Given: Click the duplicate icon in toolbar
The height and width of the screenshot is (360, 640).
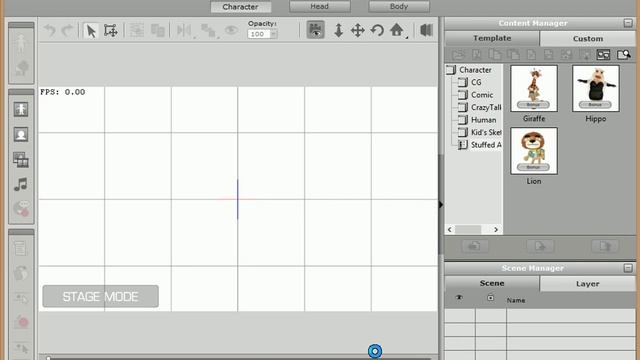Looking at the screenshot, I should [x=158, y=31].
